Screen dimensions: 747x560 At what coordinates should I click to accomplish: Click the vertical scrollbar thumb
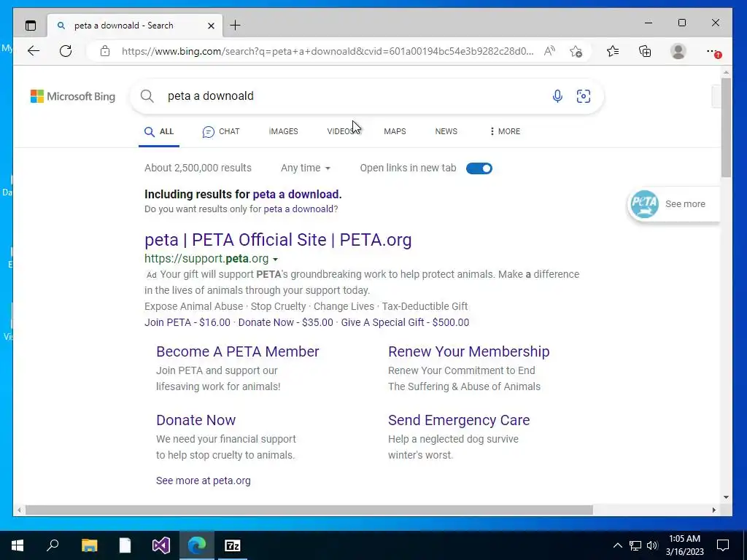point(726,127)
